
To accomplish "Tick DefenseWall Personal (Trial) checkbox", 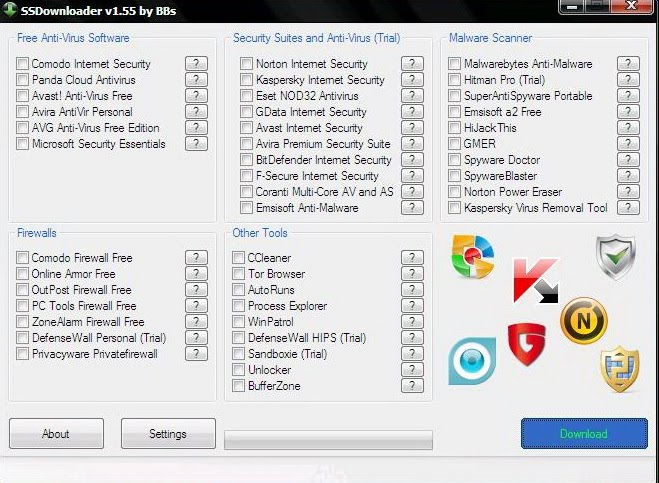I will click(22, 338).
